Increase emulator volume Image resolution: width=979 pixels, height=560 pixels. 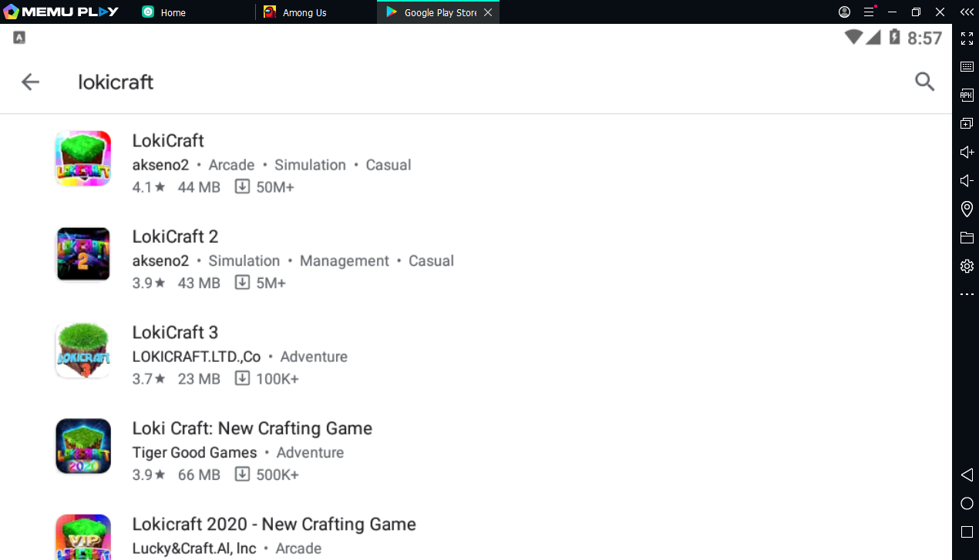tap(967, 152)
